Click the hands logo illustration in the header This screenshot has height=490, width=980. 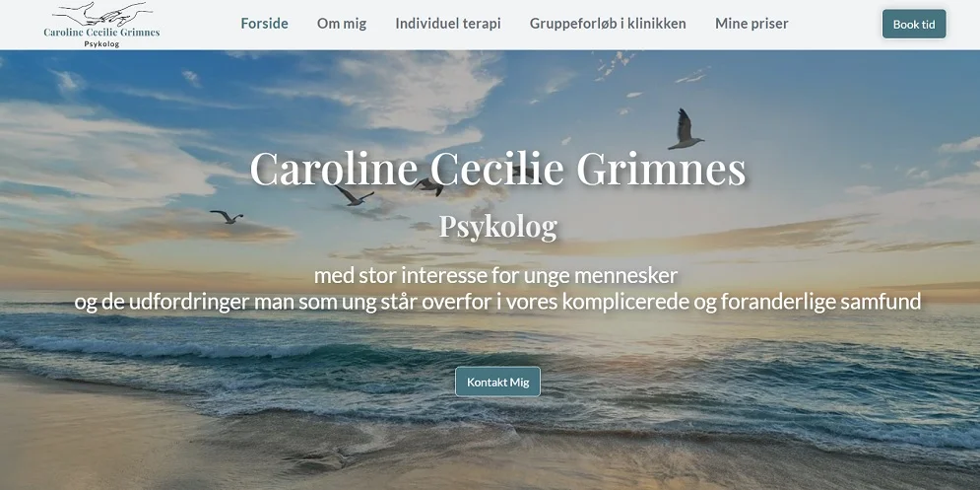pyautogui.click(x=103, y=13)
